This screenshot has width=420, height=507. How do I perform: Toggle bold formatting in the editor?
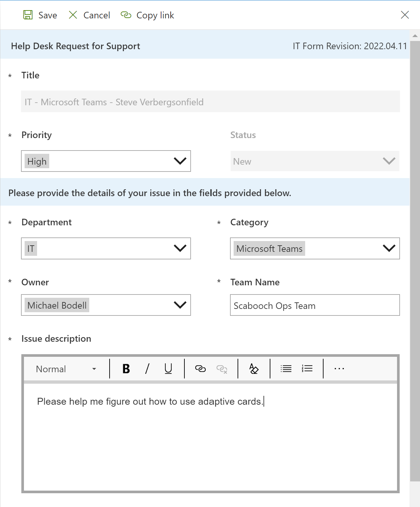pyautogui.click(x=126, y=369)
